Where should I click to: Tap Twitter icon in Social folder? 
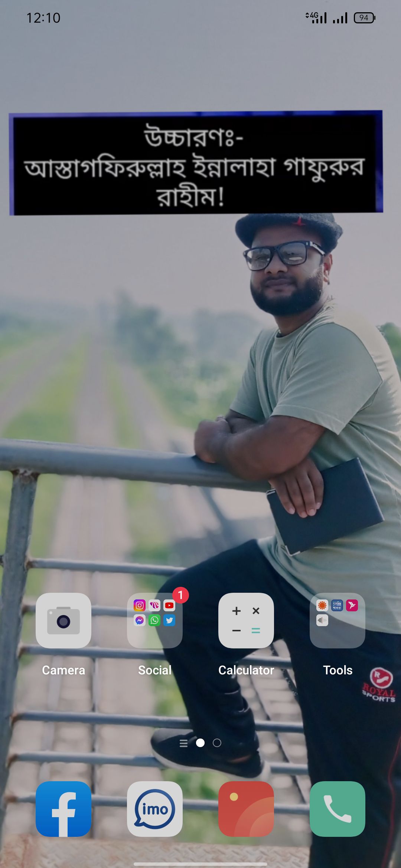coord(169,620)
